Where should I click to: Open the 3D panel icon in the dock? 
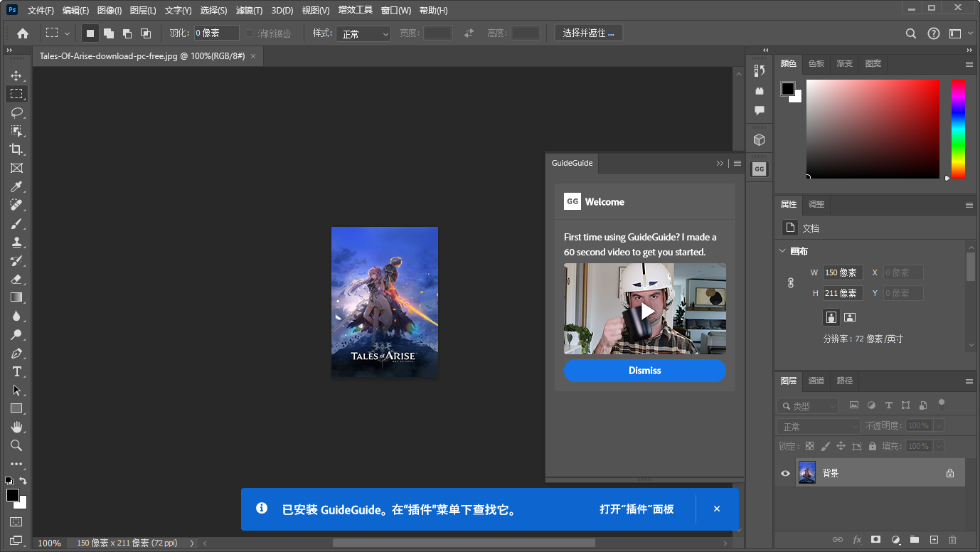[759, 139]
